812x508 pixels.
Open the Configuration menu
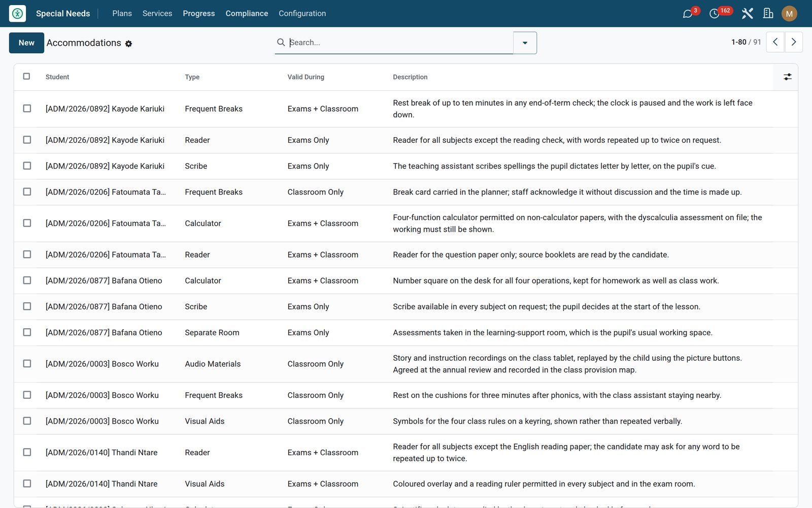302,13
